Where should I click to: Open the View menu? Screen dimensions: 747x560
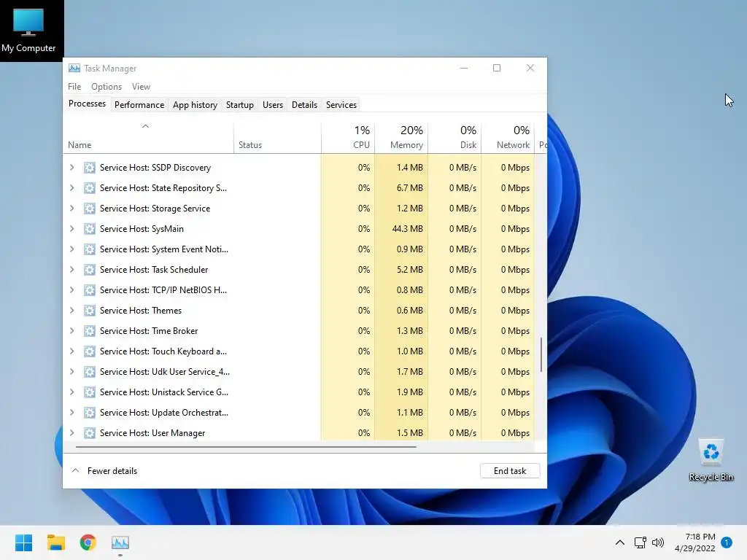[x=141, y=87]
